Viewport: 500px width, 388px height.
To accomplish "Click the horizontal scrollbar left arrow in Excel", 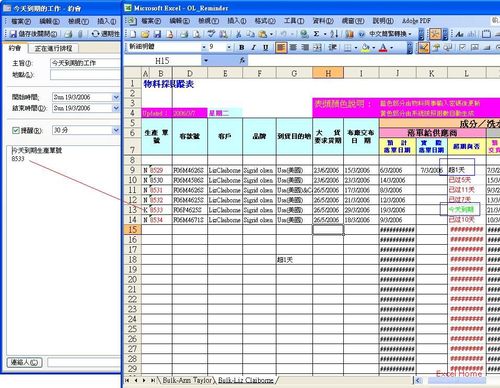I will pos(418,380).
